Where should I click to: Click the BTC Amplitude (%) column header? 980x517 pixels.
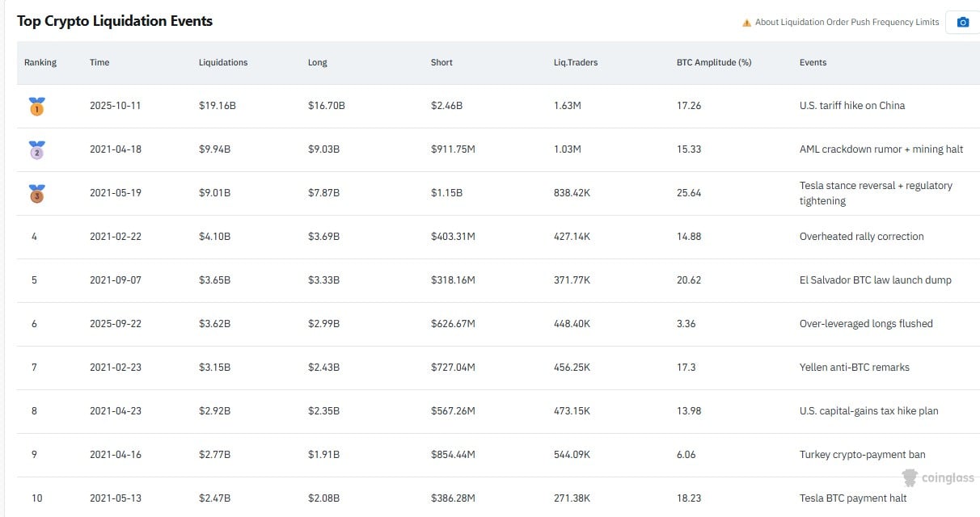[x=713, y=62]
